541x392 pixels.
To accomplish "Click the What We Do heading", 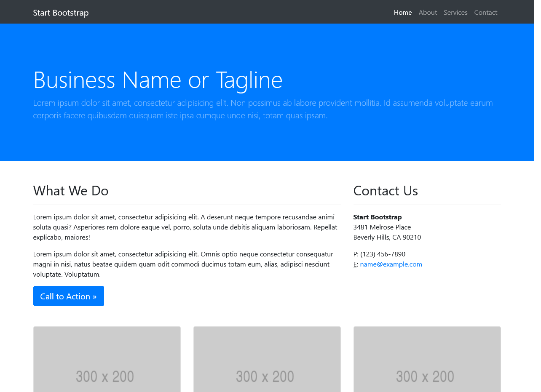I will pyautogui.click(x=71, y=191).
